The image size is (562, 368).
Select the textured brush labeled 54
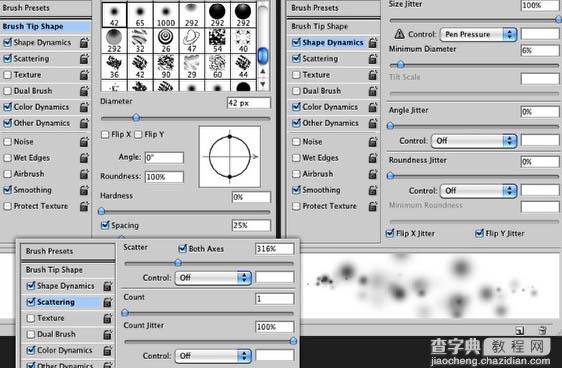[218, 41]
